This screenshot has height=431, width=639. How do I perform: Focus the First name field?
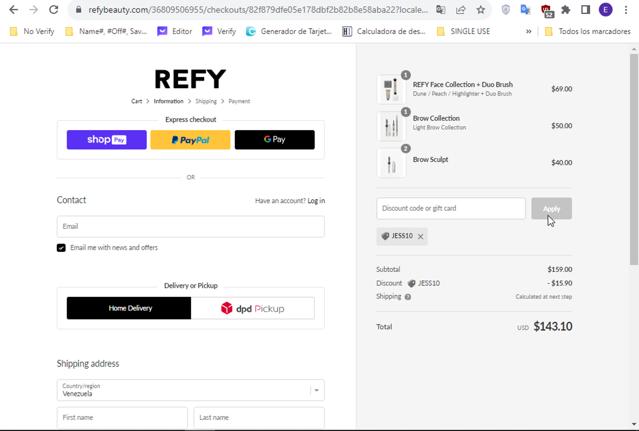click(x=122, y=417)
